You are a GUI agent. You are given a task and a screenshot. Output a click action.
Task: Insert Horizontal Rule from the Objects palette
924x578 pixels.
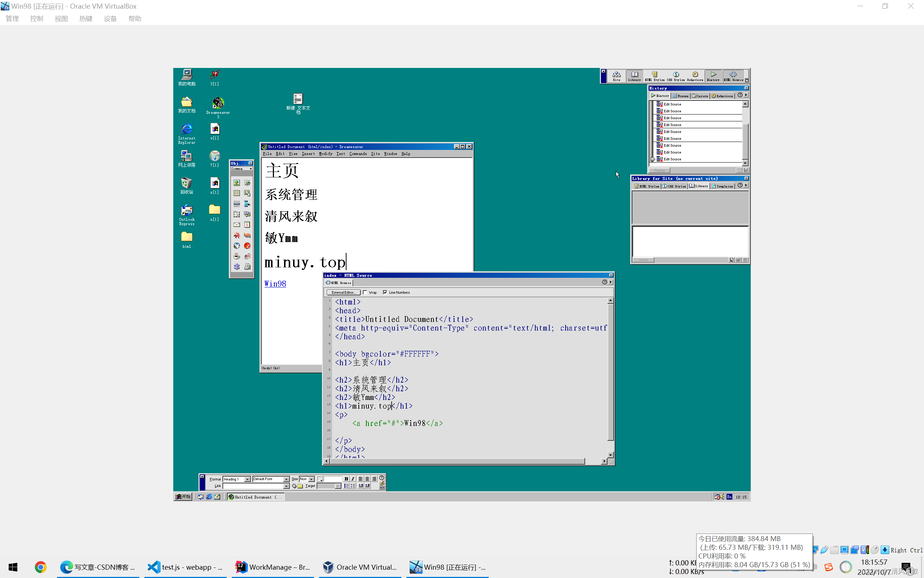[237, 204]
